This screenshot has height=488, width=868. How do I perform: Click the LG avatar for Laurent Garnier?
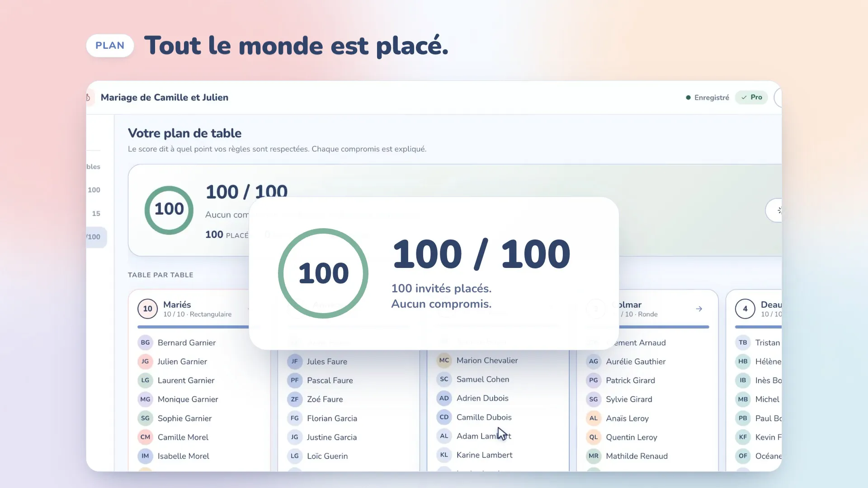[145, 380]
